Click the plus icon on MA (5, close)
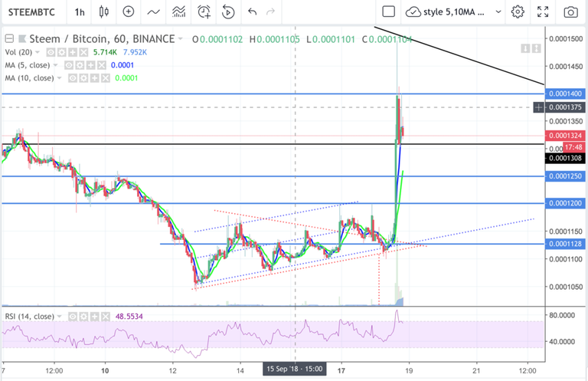Screen dimensions: 588x381 click(x=91, y=65)
